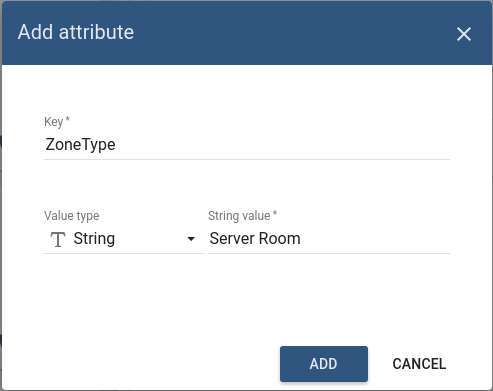Close the Add attribute dialog
493x391 pixels.
(x=464, y=34)
